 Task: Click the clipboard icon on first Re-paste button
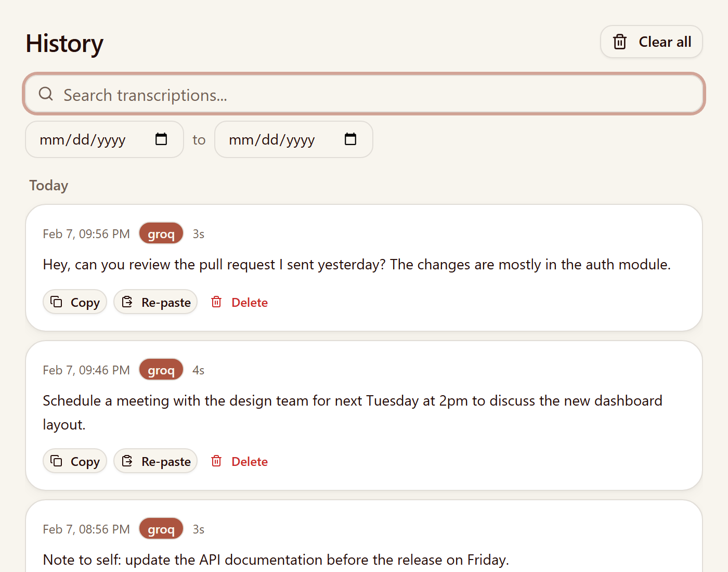127,301
